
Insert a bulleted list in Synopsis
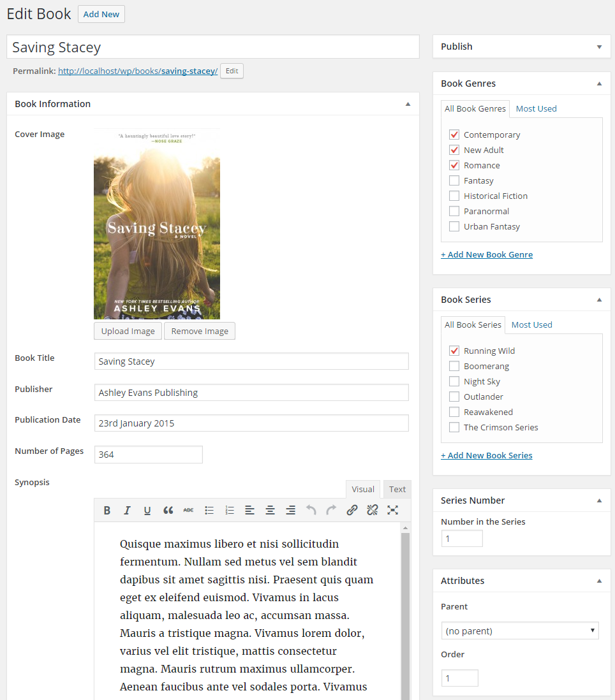tap(209, 510)
